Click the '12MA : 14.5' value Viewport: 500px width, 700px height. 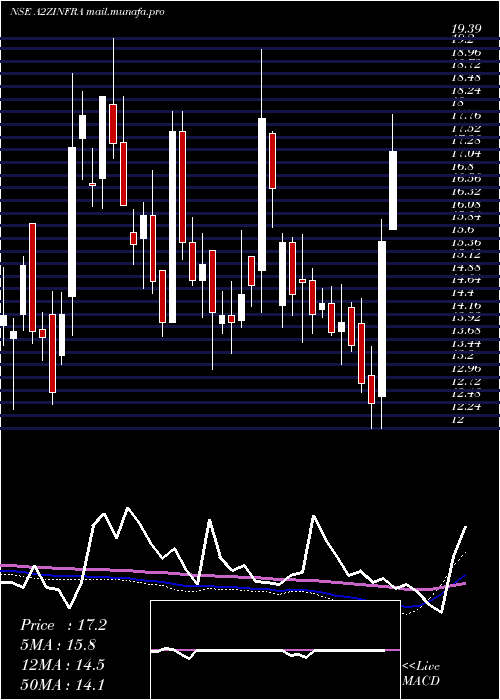tap(62, 664)
